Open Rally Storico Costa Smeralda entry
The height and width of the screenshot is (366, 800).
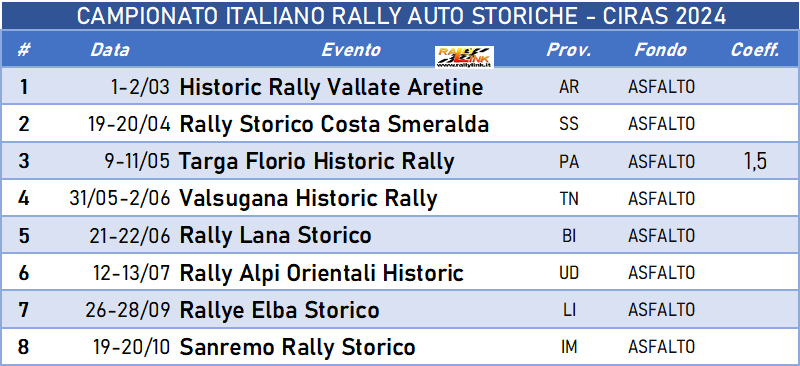(x=334, y=124)
